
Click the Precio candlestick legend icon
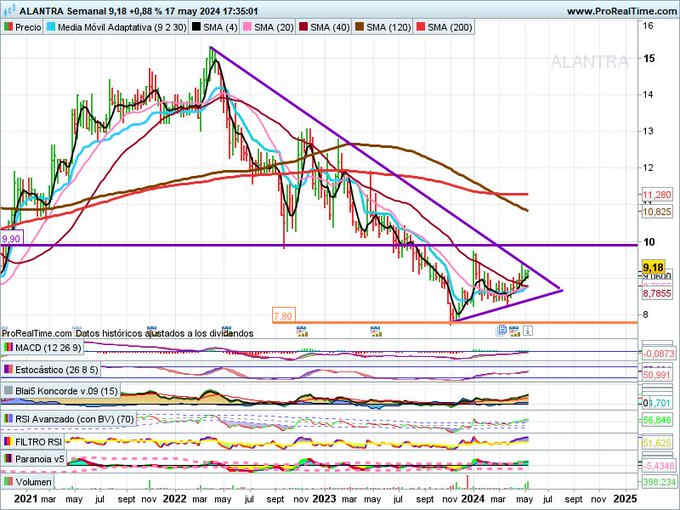click(x=8, y=27)
